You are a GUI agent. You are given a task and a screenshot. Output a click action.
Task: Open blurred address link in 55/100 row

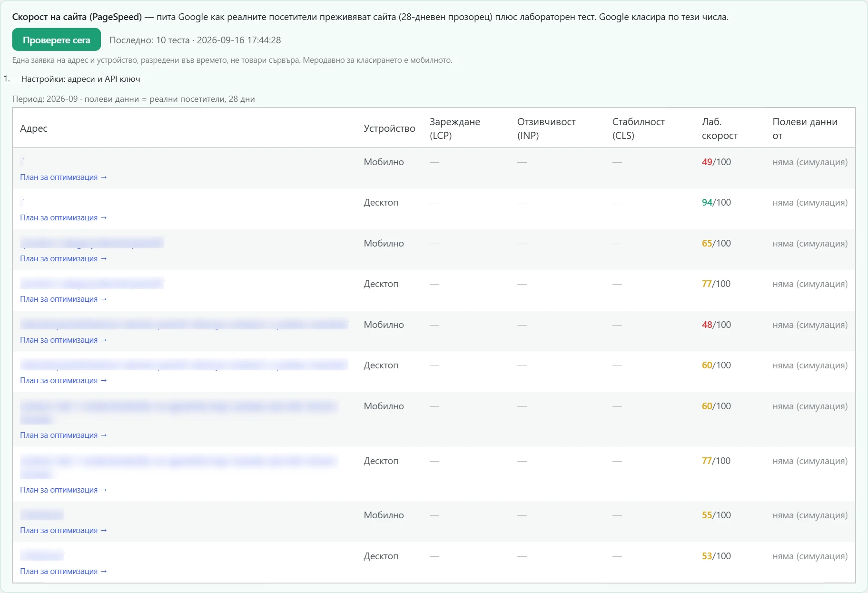pos(42,514)
